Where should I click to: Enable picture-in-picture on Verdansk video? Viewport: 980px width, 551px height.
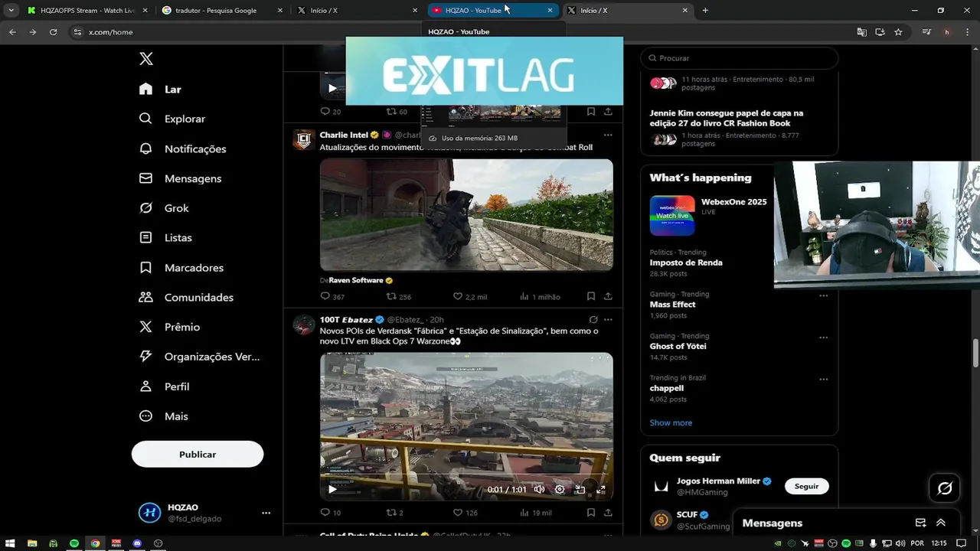580,489
